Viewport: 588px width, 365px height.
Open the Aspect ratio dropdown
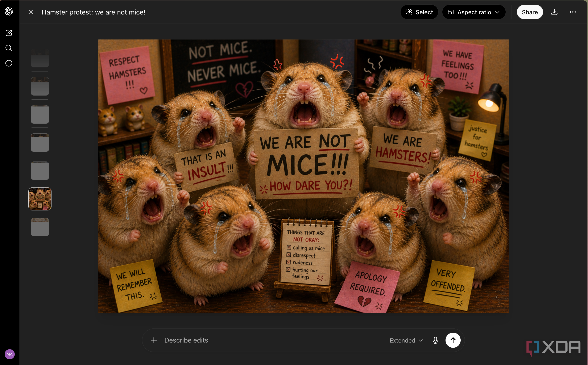(474, 12)
